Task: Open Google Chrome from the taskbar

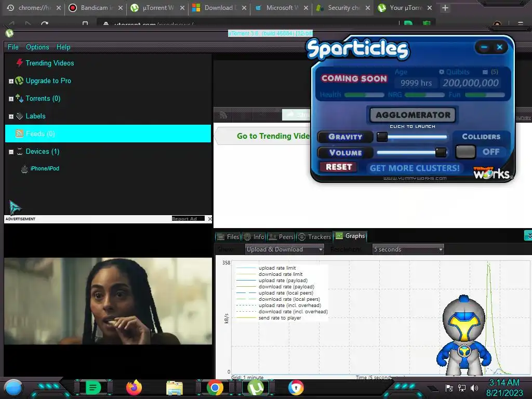Action: click(215, 388)
